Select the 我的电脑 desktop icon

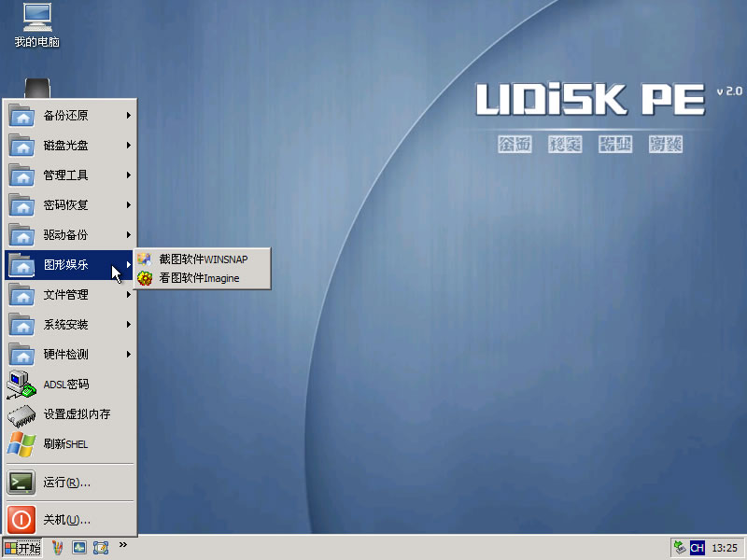coord(37,25)
